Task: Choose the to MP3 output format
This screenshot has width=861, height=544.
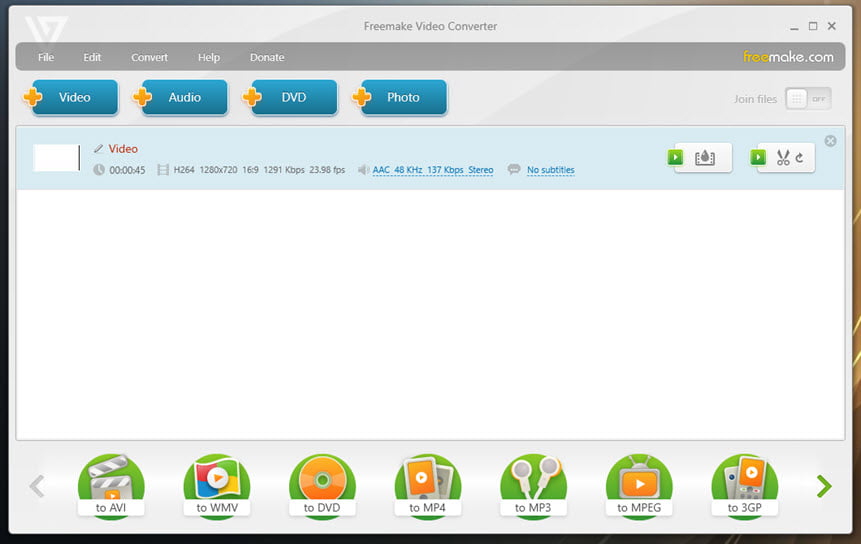Action: pyautogui.click(x=533, y=486)
